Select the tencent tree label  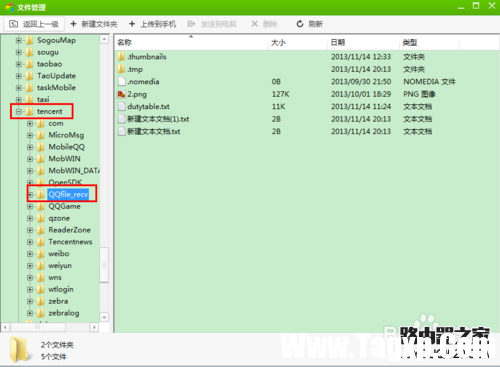[50, 111]
